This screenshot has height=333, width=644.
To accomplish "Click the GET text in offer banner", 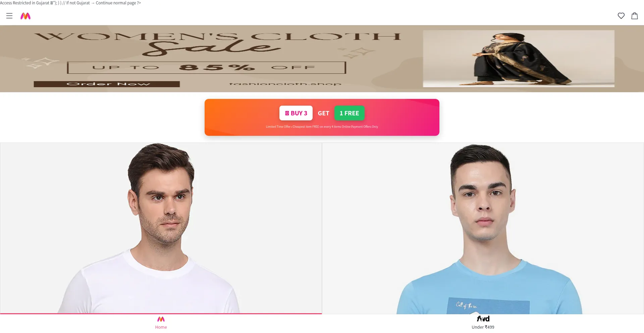I will 323,113.
